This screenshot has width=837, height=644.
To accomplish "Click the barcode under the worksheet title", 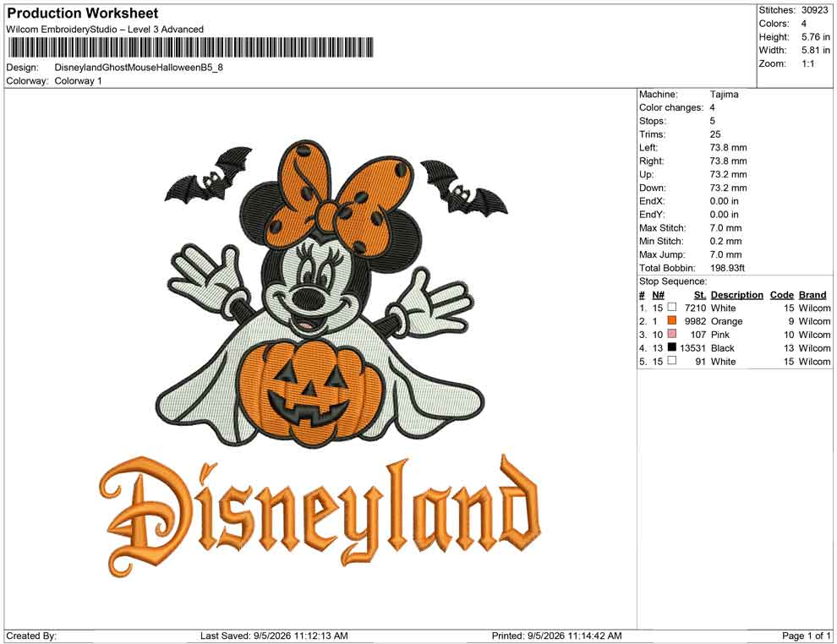I will pos(190,47).
